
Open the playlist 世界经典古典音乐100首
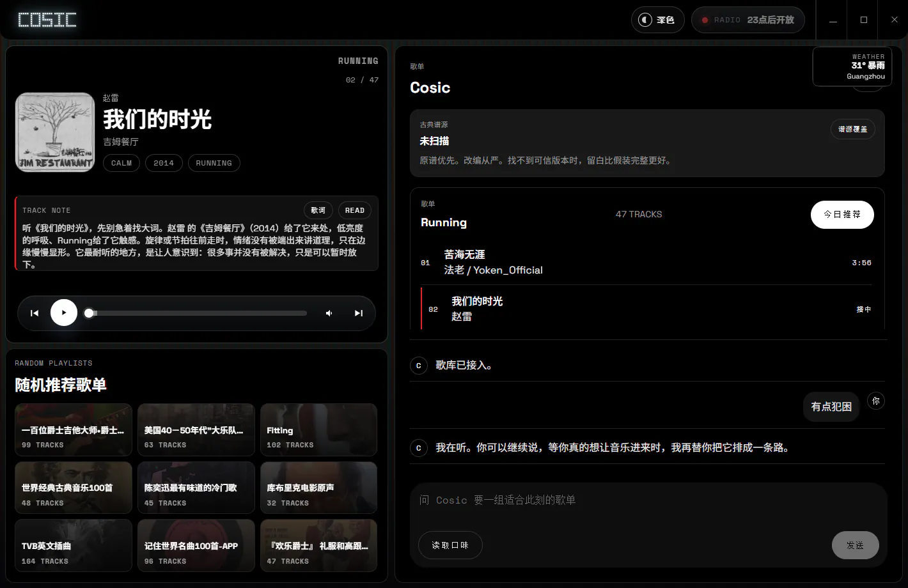tap(74, 488)
